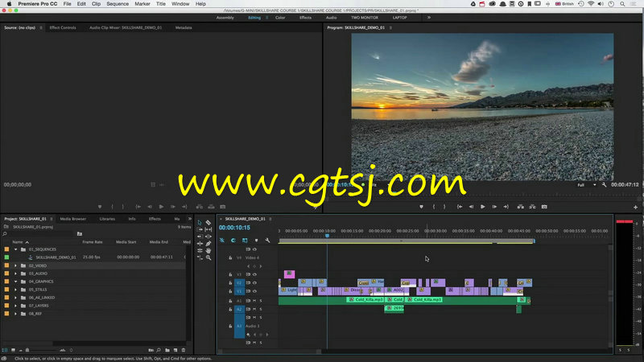Solo audio track A2

point(260,309)
